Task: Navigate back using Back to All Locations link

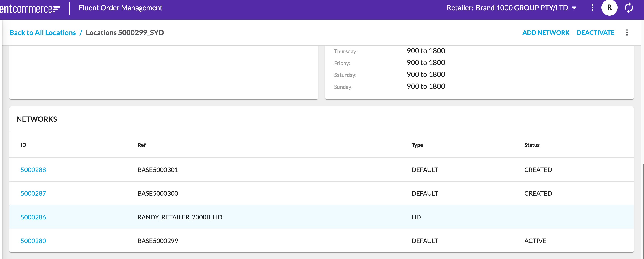Action: (x=43, y=32)
